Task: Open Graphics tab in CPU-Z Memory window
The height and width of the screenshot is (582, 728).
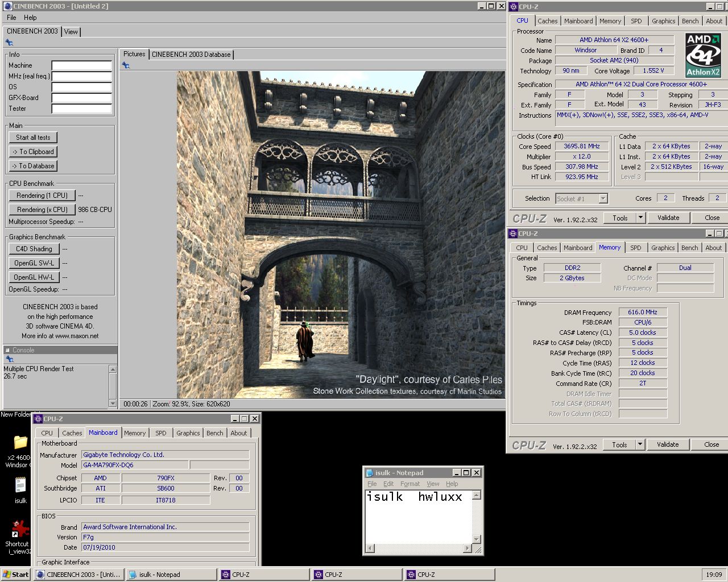Action: 663,248
